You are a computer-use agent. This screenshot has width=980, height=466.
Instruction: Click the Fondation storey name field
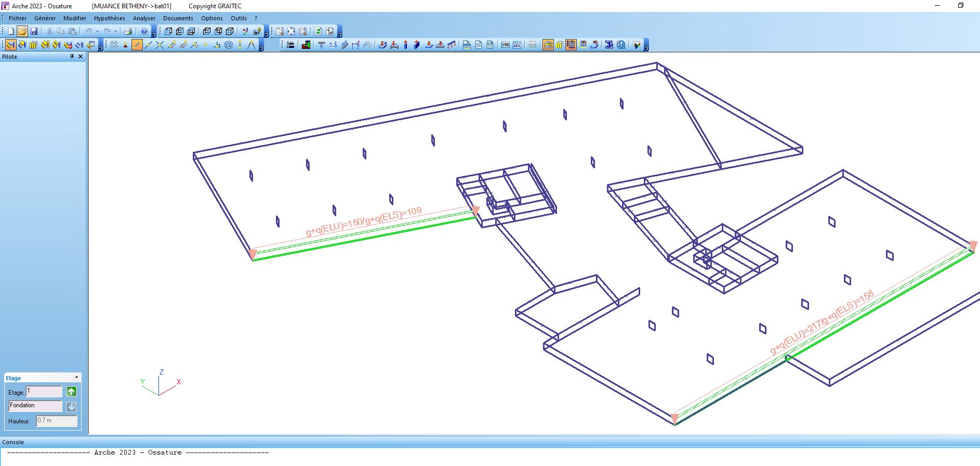35,406
